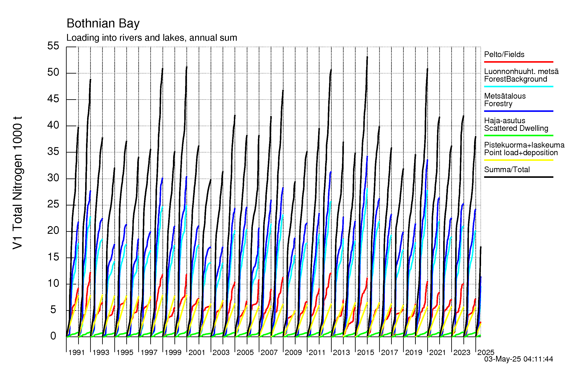
Task: Click the y-axis value 40
Action: pos(53,125)
